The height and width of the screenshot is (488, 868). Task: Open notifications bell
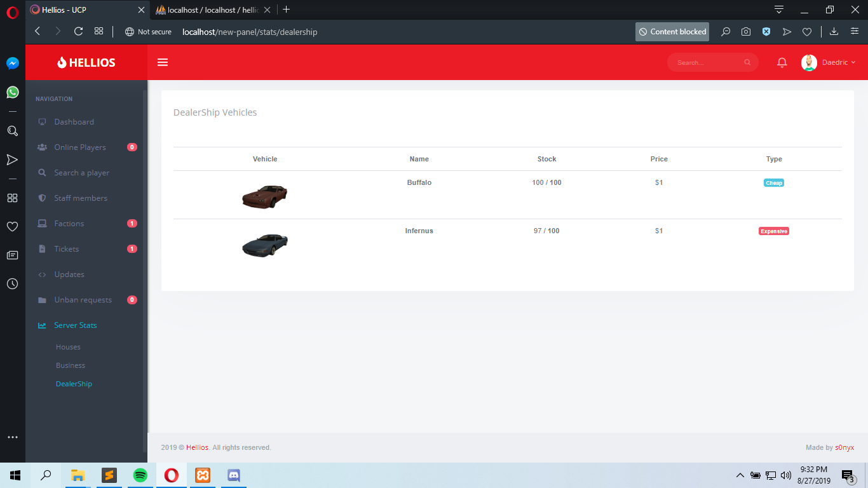point(782,62)
